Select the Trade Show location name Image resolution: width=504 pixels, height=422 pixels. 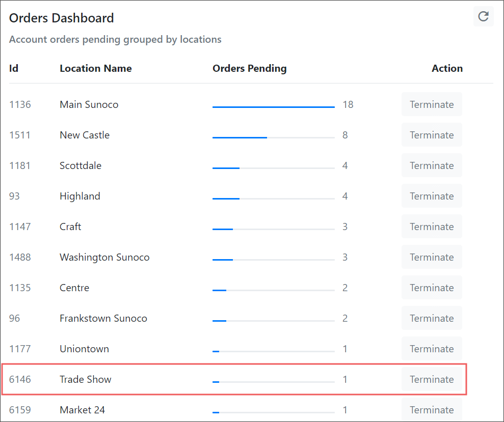[x=86, y=379]
